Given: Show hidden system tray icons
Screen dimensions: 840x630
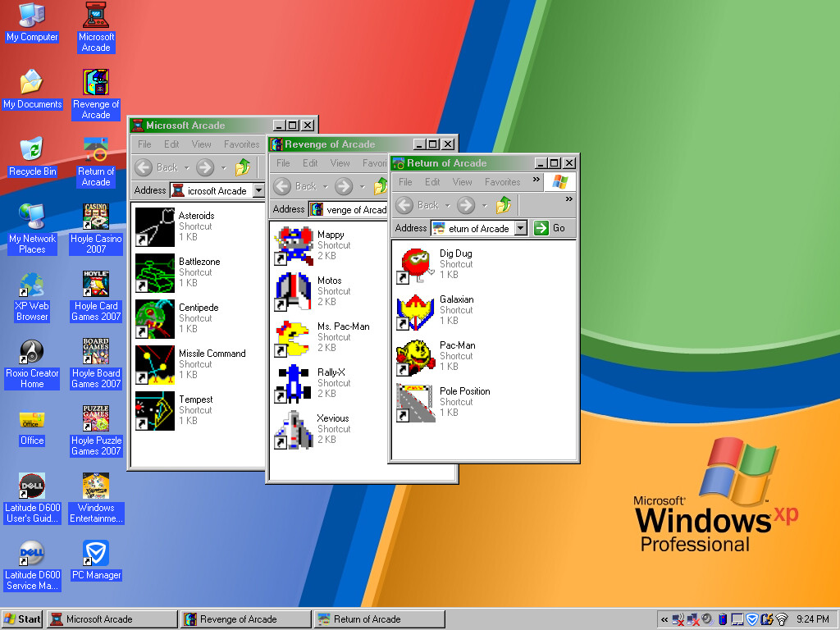Looking at the screenshot, I should pos(664,620).
